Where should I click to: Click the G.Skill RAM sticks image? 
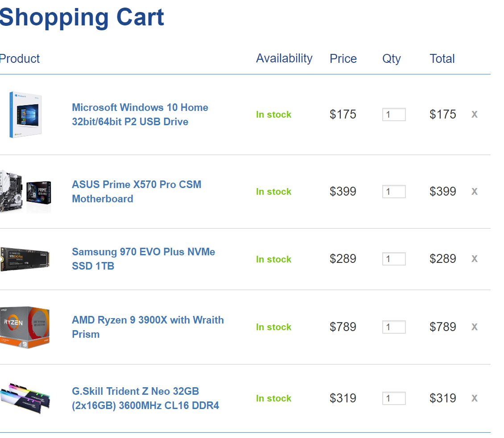[x=25, y=398]
